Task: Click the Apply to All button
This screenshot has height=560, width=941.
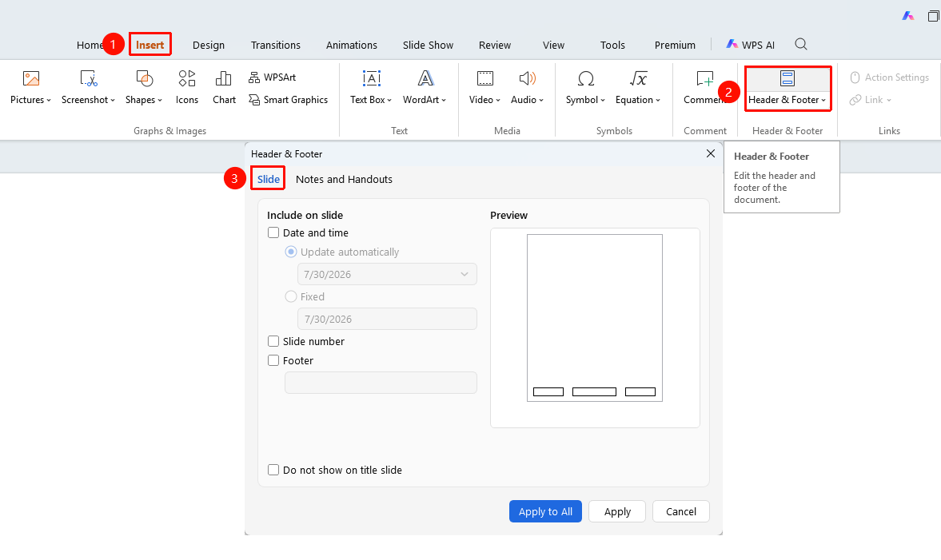Action: [545, 511]
